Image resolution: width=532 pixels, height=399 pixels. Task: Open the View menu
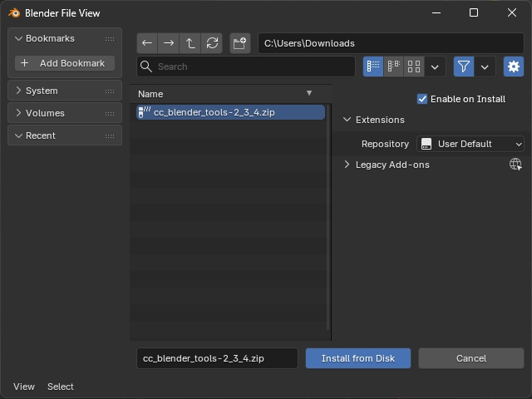click(x=24, y=387)
